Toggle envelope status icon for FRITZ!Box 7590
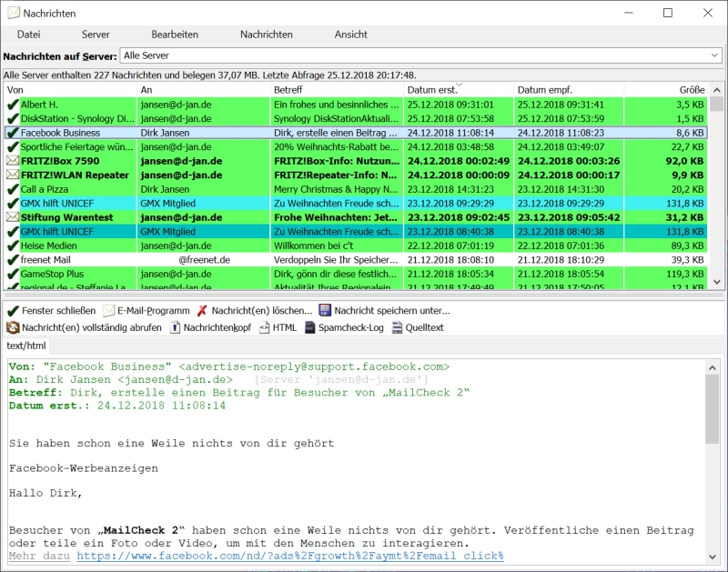The height and width of the screenshot is (572, 728). coord(13,161)
